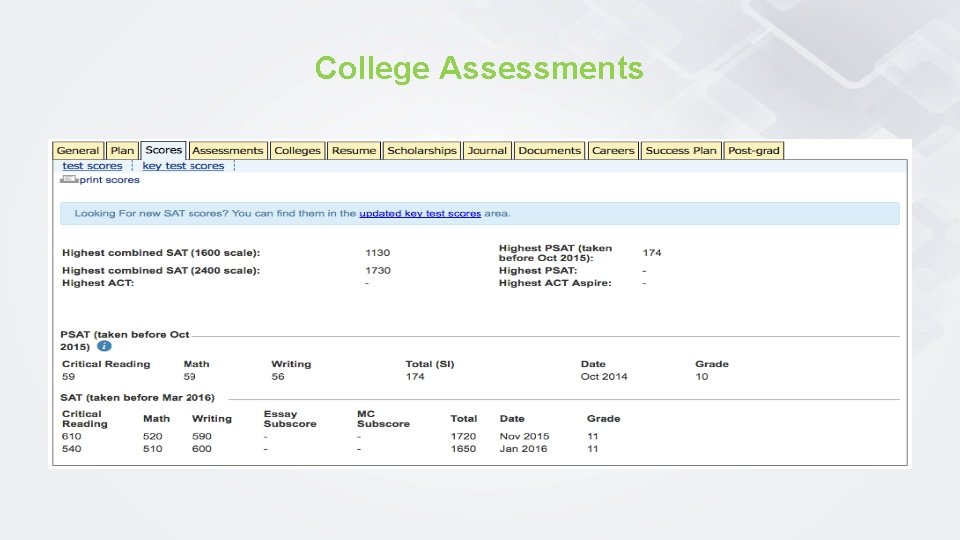Click the Highest ACT Aspire label
Screen dimensions: 960x540
tap(555, 283)
